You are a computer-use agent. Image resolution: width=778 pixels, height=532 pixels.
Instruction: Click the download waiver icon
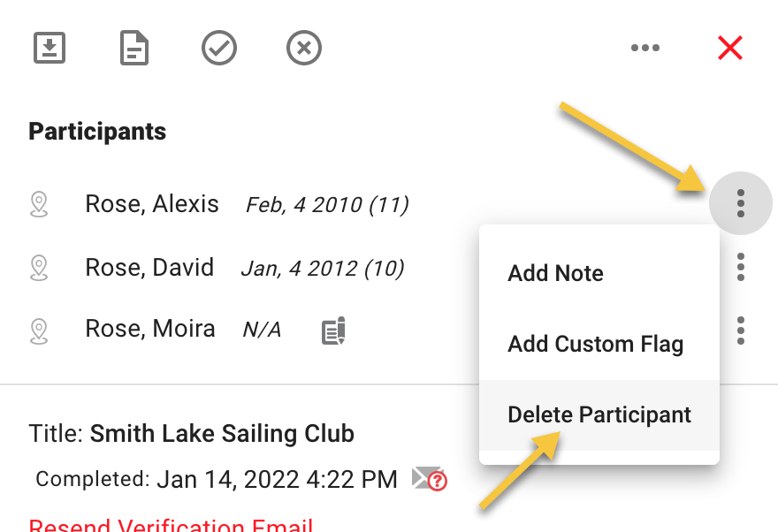[x=50, y=48]
